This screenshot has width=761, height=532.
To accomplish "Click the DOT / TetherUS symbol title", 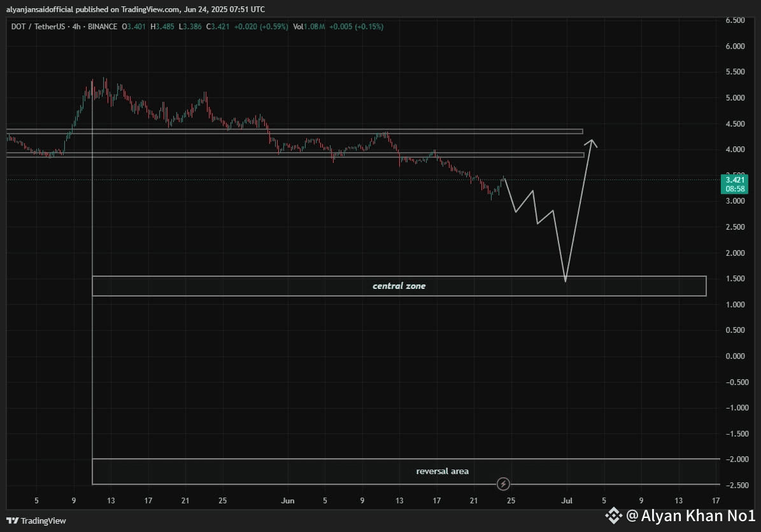I will pyautogui.click(x=38, y=27).
